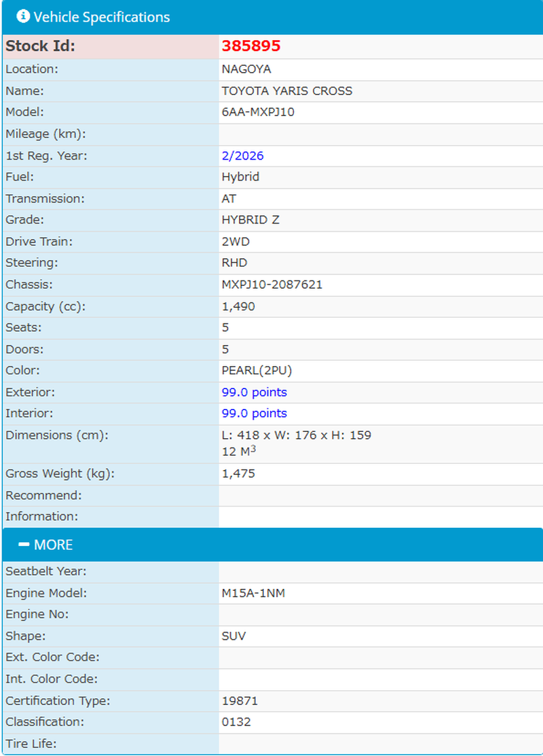Click the Interior: label
Viewport: 543px width, 756px height.
click(29, 413)
